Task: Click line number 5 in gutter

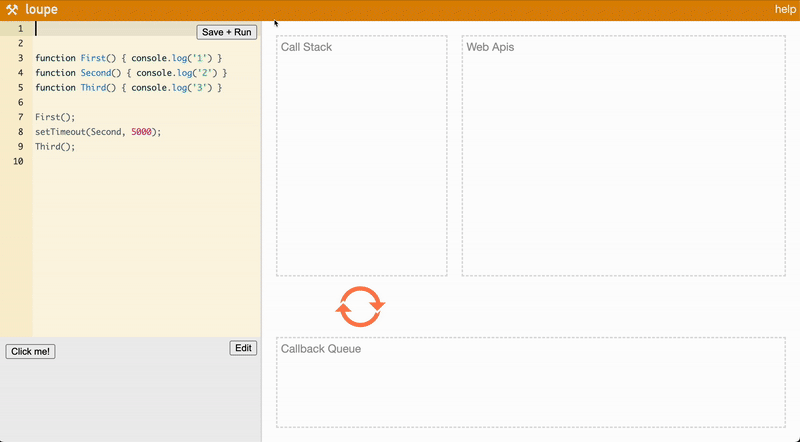Action: click(20, 88)
